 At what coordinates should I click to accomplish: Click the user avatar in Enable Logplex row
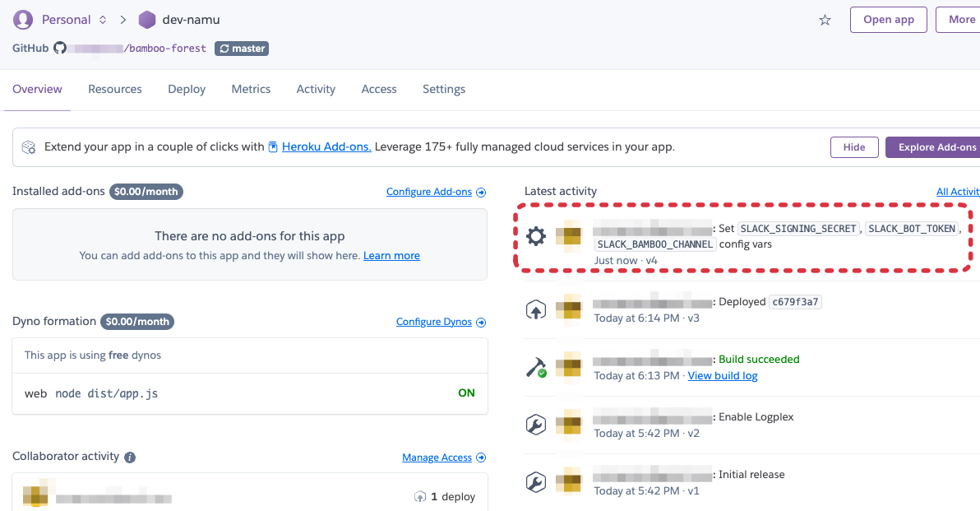[569, 422]
